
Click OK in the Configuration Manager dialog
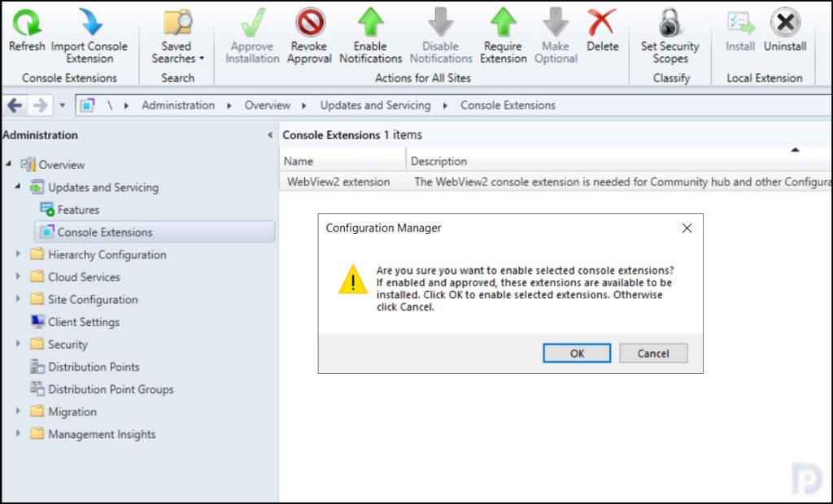[x=577, y=353]
